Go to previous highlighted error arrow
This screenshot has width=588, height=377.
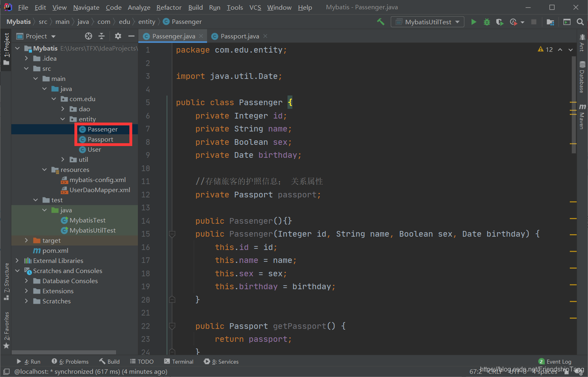click(560, 49)
